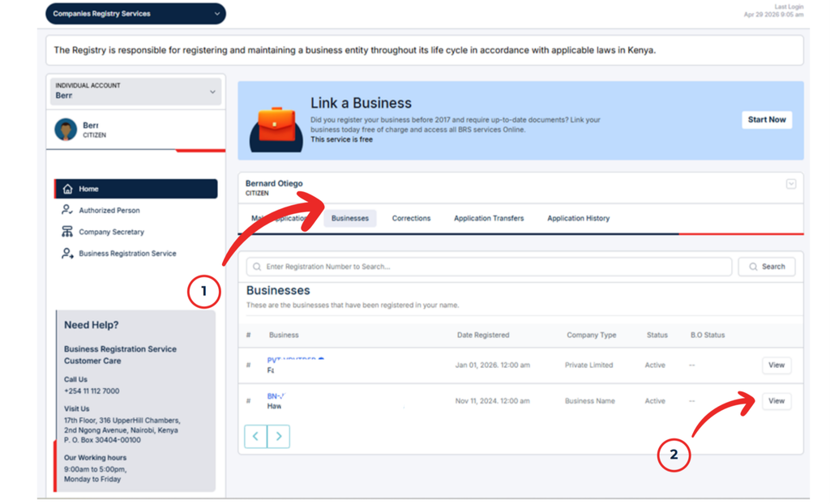The width and height of the screenshot is (830, 504).
Task: Expand the Individual Account selector
Action: coord(135,91)
